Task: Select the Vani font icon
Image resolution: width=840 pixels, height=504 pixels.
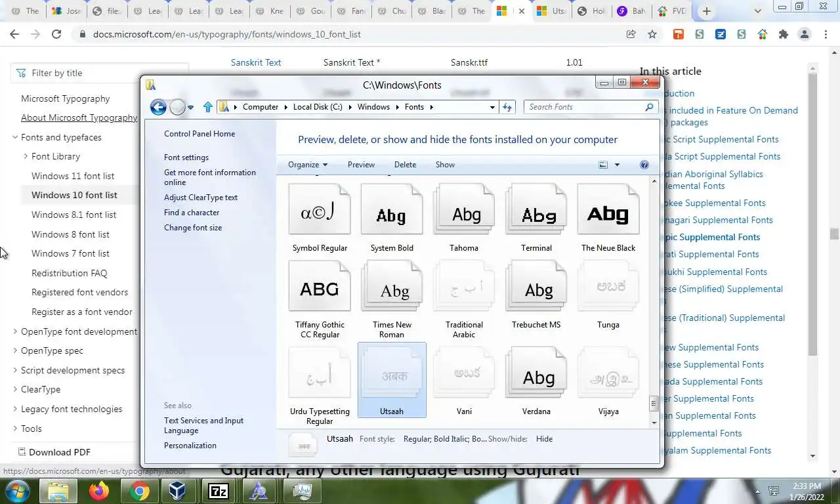Action: pyautogui.click(x=464, y=373)
